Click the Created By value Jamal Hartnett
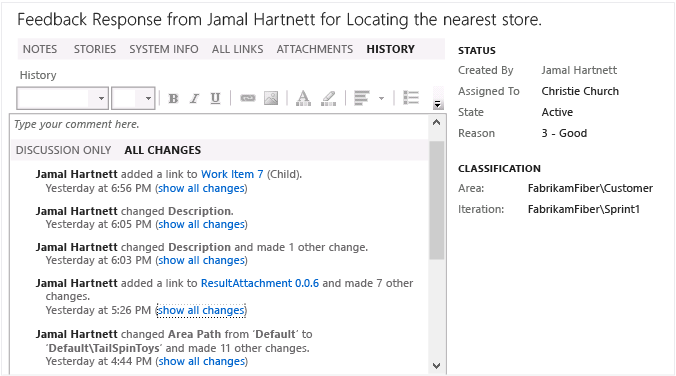Screen dimensions: 676x376 579,70
